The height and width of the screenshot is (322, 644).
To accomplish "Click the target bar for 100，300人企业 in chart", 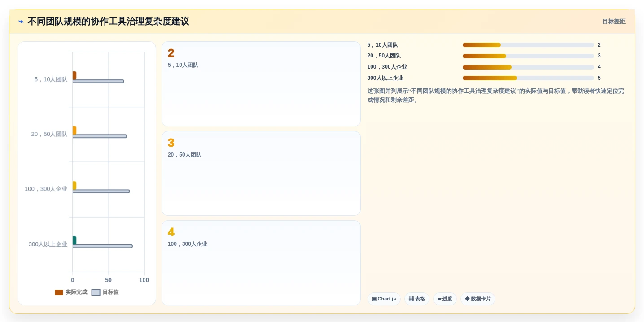I will pos(101,191).
